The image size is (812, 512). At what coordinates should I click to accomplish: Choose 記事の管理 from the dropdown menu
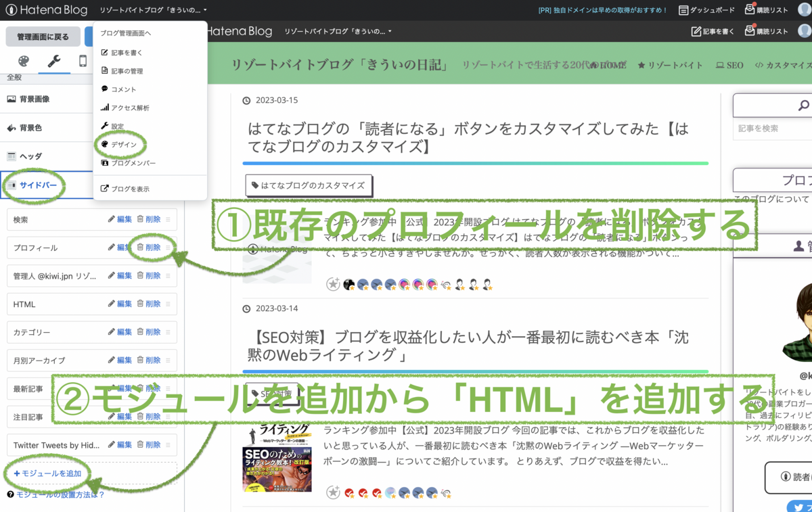click(x=122, y=71)
